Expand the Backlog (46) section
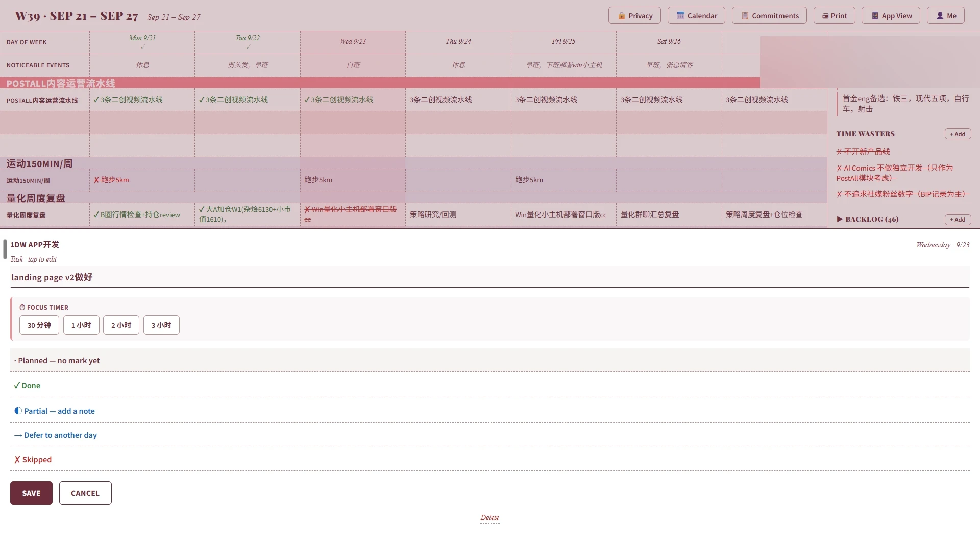Image resolution: width=980 pixels, height=544 pixels. click(x=867, y=219)
